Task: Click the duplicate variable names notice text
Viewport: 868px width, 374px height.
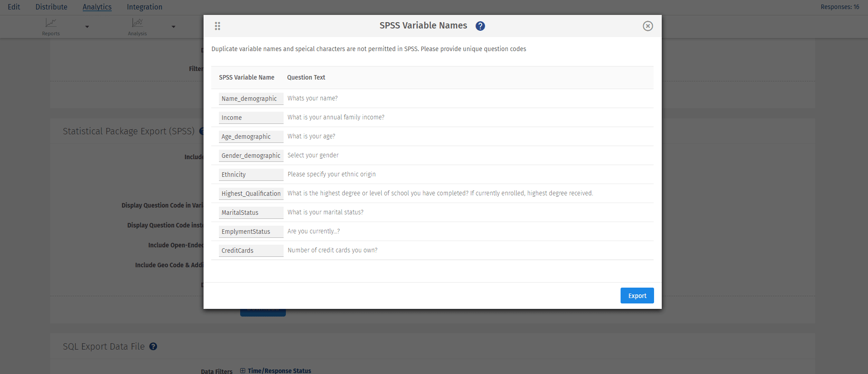Action: pos(369,49)
